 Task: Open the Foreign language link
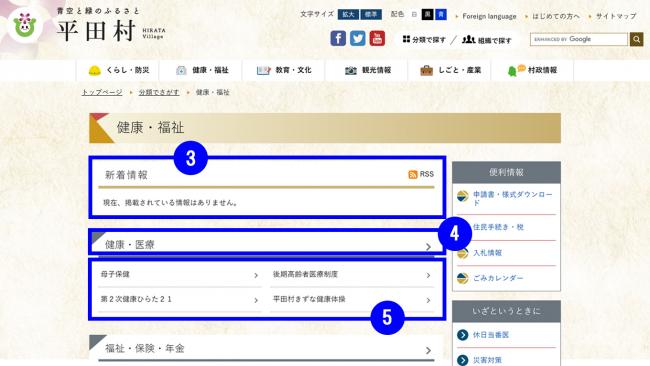tap(489, 17)
